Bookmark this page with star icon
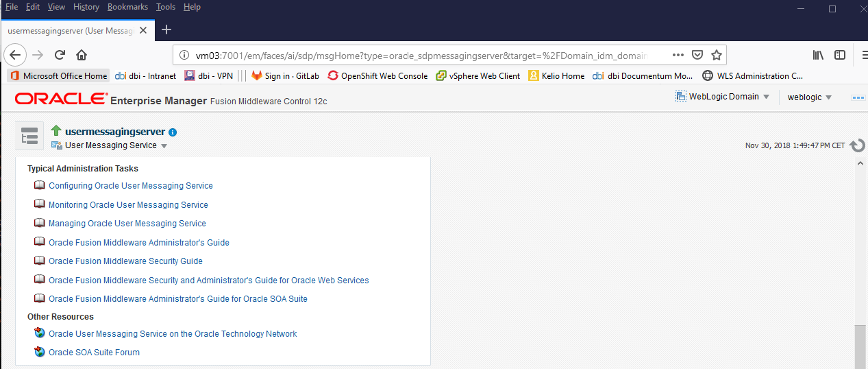 click(x=717, y=55)
